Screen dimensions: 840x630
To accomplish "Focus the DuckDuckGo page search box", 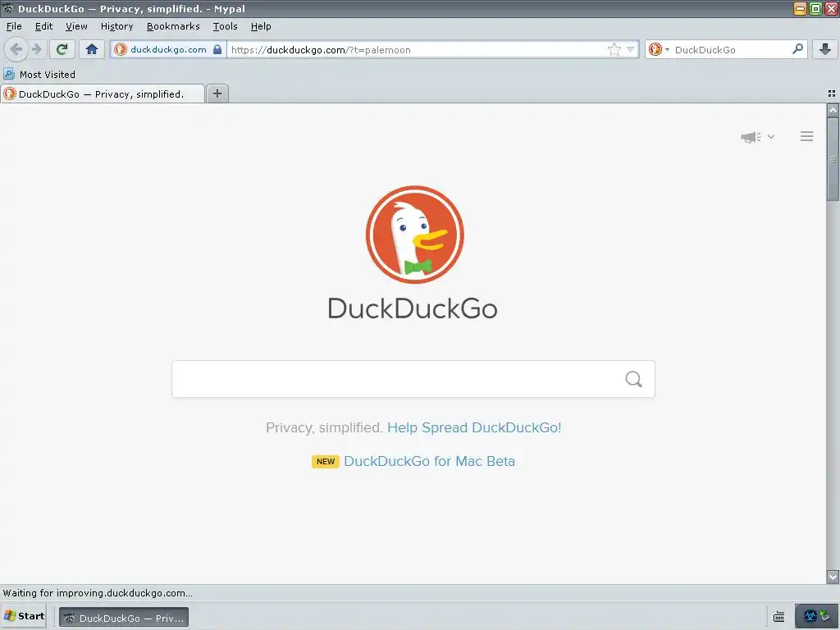I will pos(413,379).
